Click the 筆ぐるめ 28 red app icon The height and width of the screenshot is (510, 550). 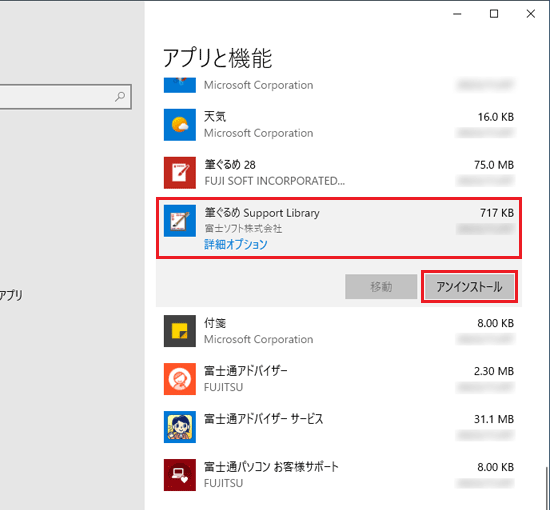180,173
